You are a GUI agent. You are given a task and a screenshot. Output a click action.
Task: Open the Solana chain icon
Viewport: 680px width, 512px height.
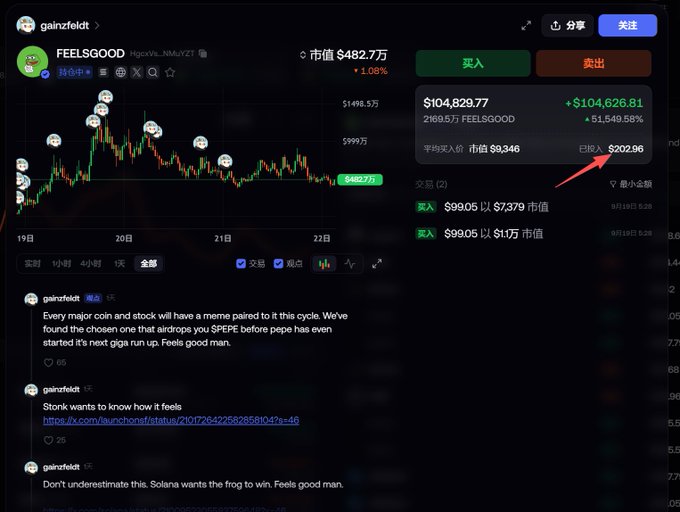pyautogui.click(x=103, y=72)
